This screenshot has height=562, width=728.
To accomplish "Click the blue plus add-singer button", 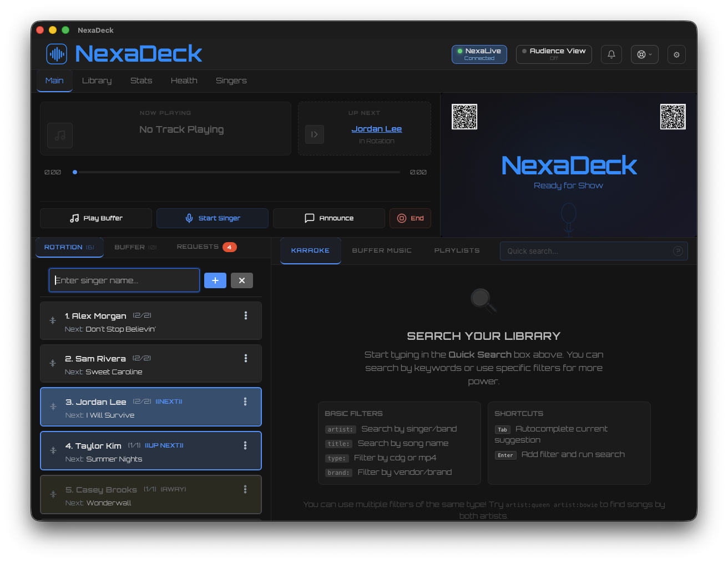I will (215, 280).
